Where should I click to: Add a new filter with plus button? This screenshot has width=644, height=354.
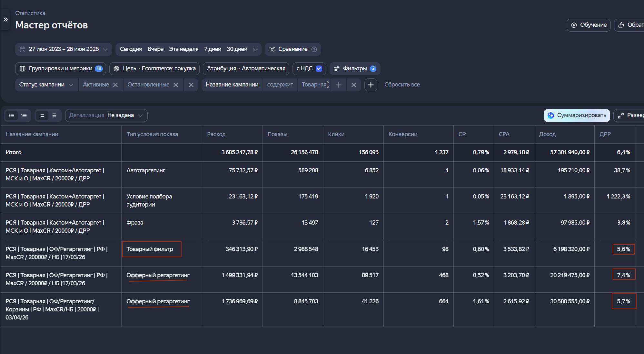coord(371,85)
